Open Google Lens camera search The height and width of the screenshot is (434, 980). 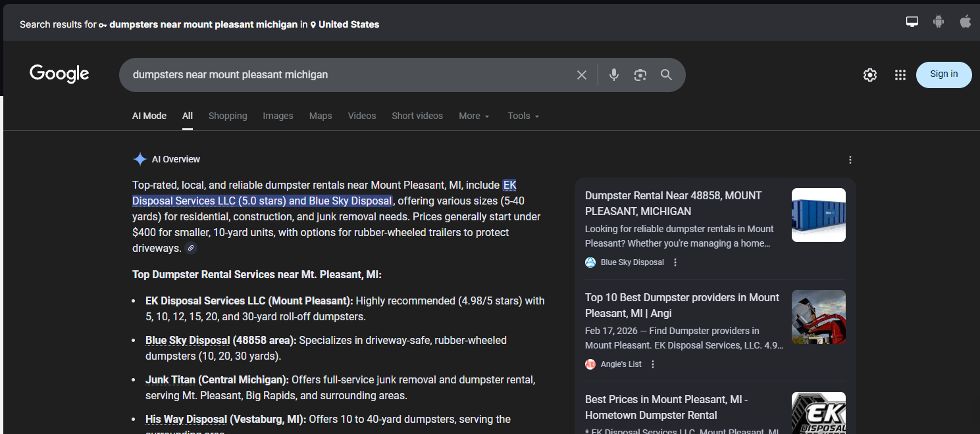[x=640, y=74]
